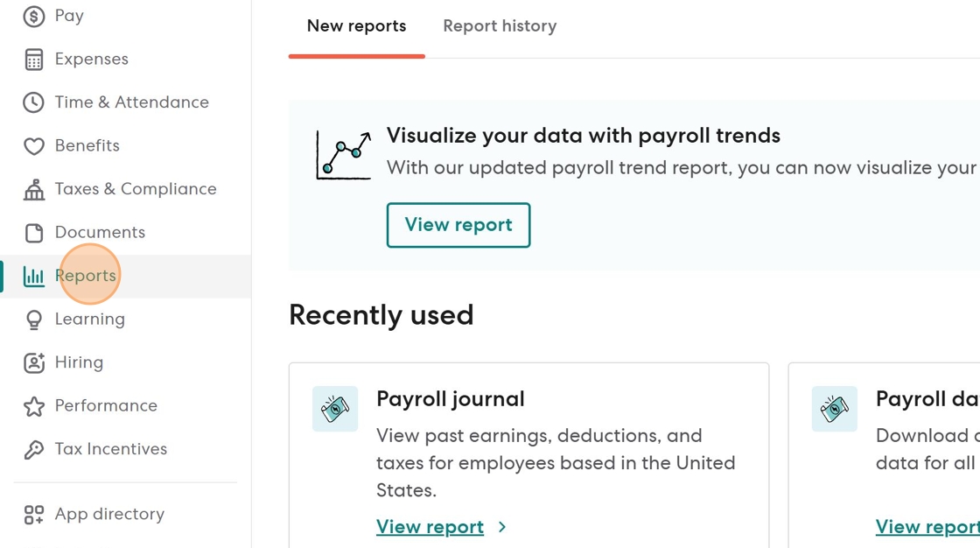Click the Documents file icon
This screenshot has height=548, width=980.
[x=33, y=233]
